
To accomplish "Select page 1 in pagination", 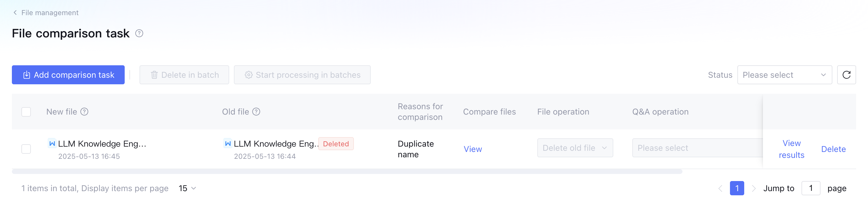I will click(736, 188).
